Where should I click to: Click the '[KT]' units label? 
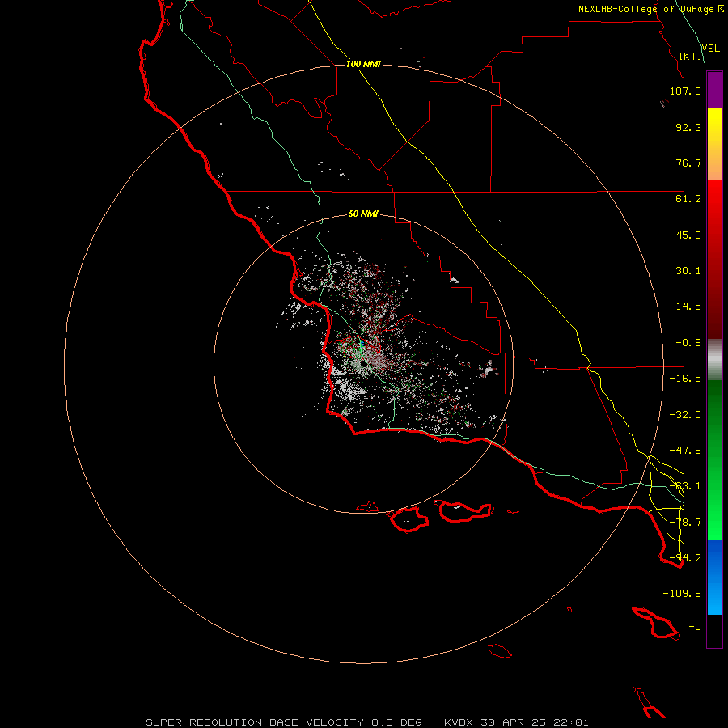(x=691, y=56)
